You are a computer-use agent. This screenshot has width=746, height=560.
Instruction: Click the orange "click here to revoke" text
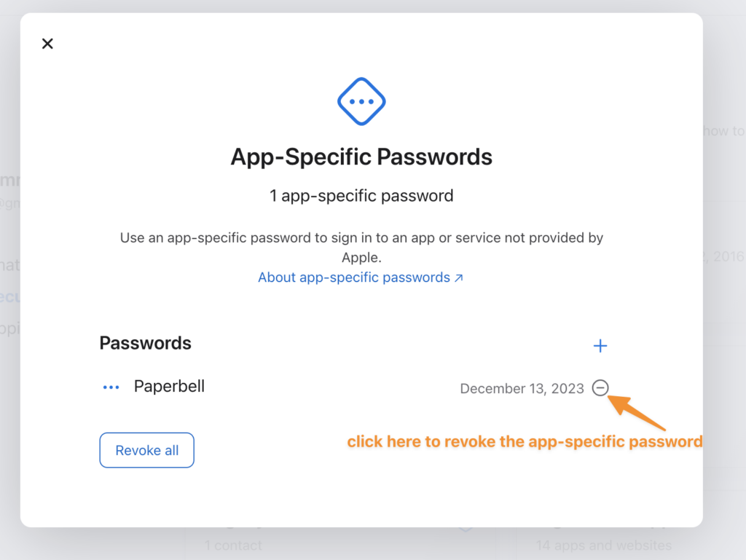coord(525,442)
